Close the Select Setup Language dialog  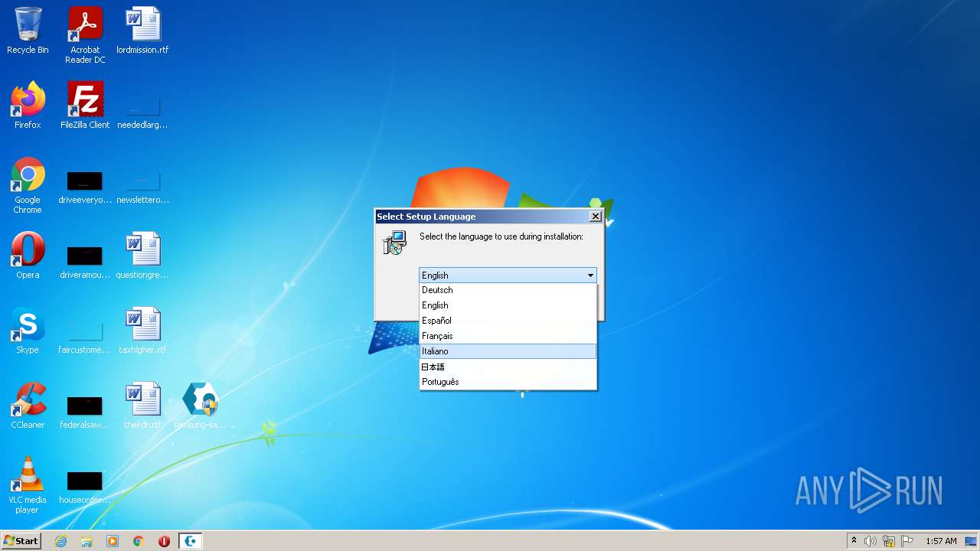coord(595,217)
